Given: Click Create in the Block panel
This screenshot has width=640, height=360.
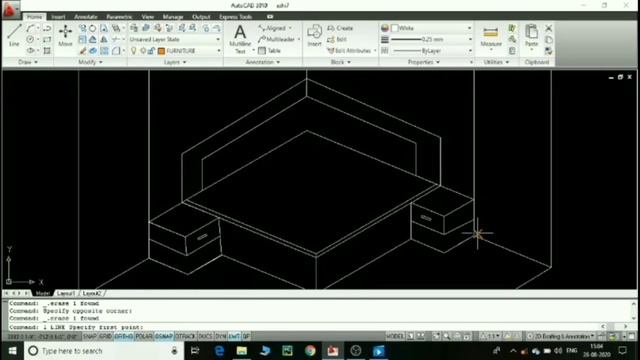Looking at the screenshot, I should click(340, 28).
